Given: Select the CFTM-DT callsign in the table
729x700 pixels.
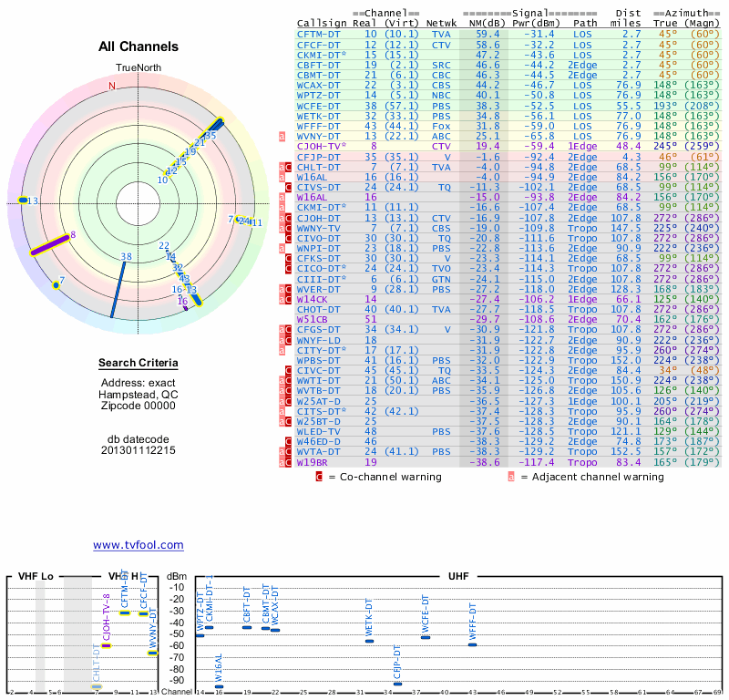Looking at the screenshot, I should click(x=319, y=34).
